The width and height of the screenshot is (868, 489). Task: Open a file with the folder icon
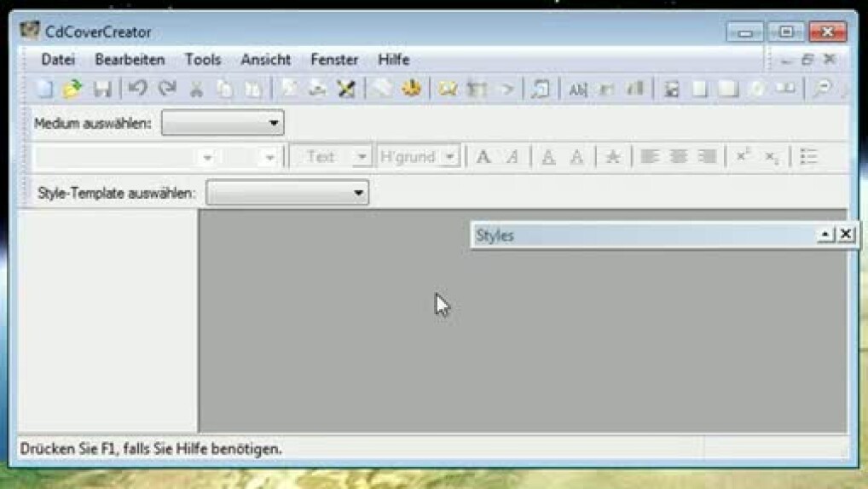(72, 89)
